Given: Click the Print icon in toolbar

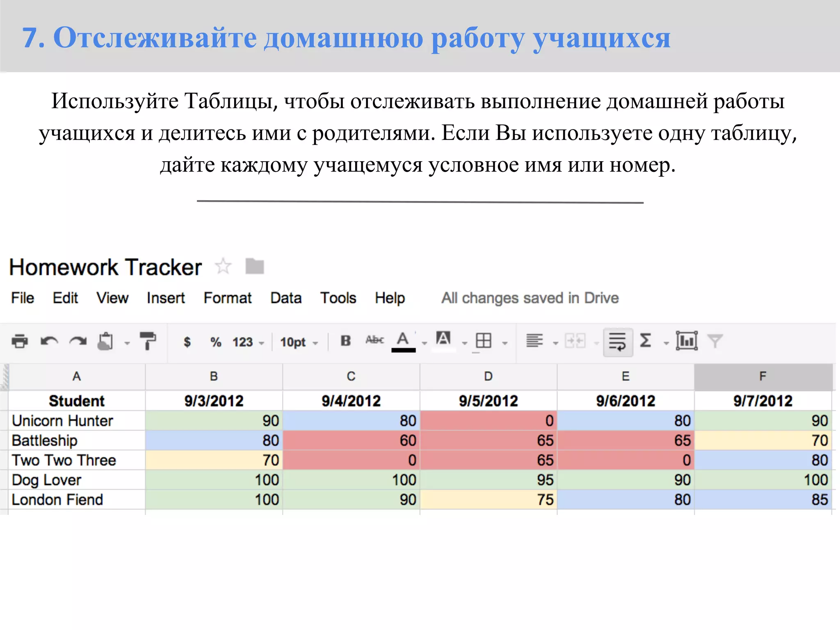Looking at the screenshot, I should click(20, 341).
